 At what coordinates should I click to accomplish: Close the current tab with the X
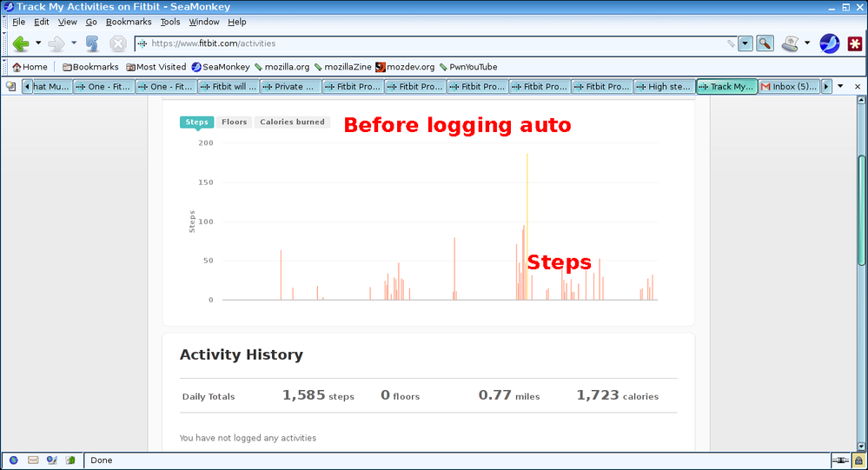pyautogui.click(x=858, y=86)
